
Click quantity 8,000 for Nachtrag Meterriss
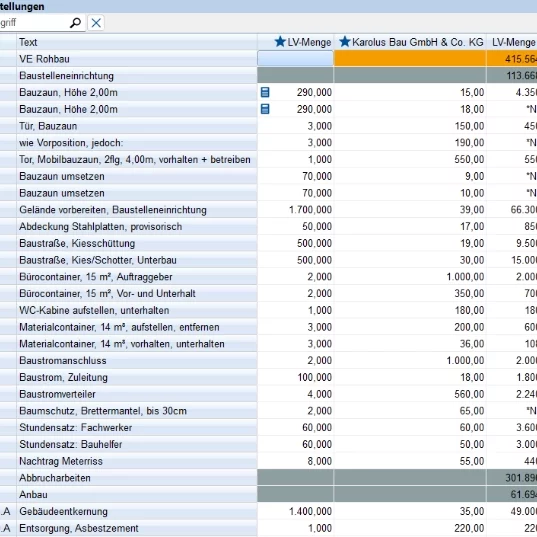coord(320,462)
